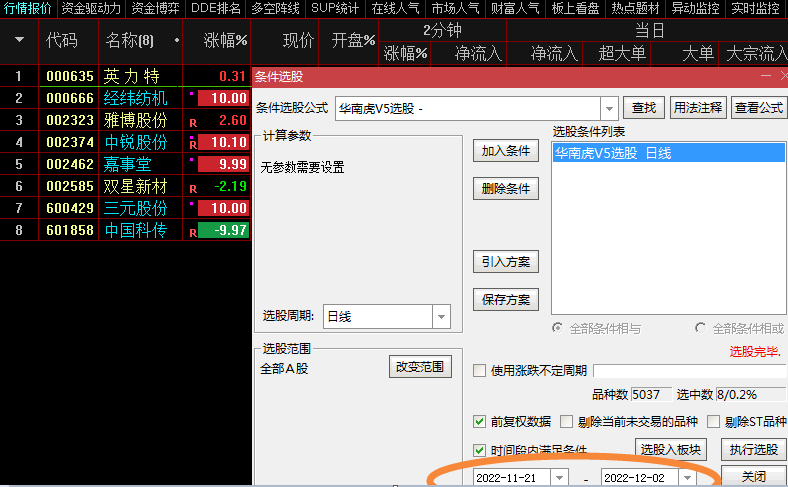The width and height of the screenshot is (788, 487).
Task: Click the 引入方案 button
Action: coord(506,262)
